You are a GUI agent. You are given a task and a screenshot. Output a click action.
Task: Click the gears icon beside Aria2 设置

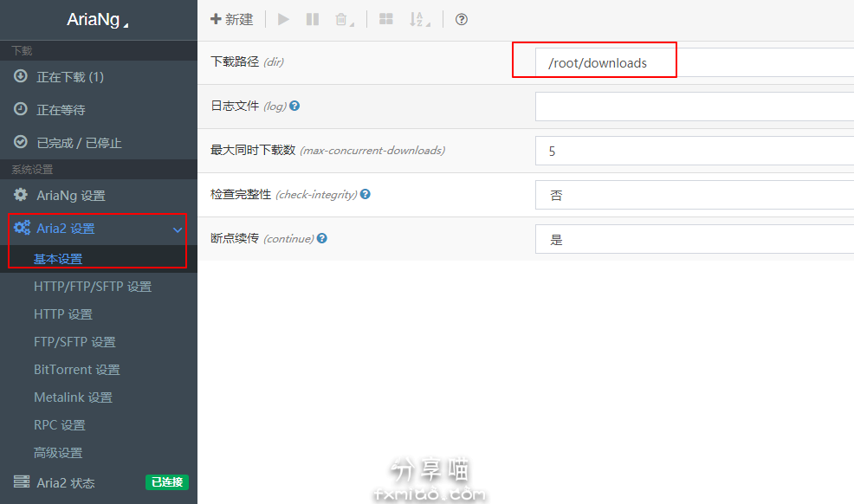(22, 228)
